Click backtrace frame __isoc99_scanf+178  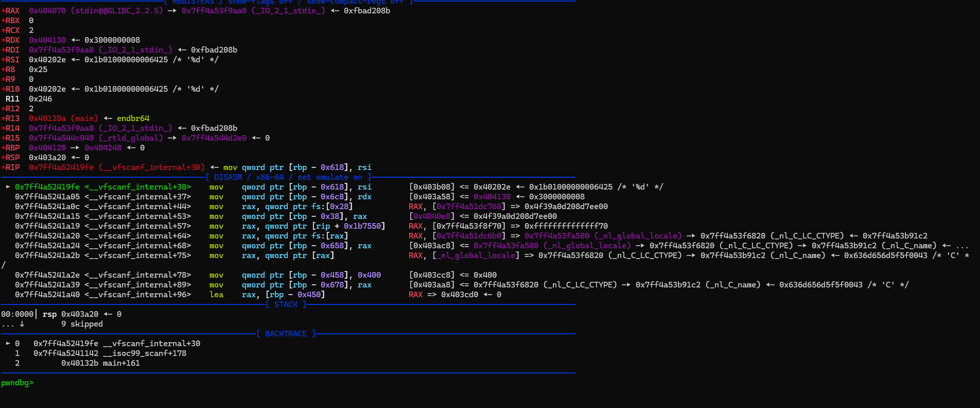click(145, 353)
